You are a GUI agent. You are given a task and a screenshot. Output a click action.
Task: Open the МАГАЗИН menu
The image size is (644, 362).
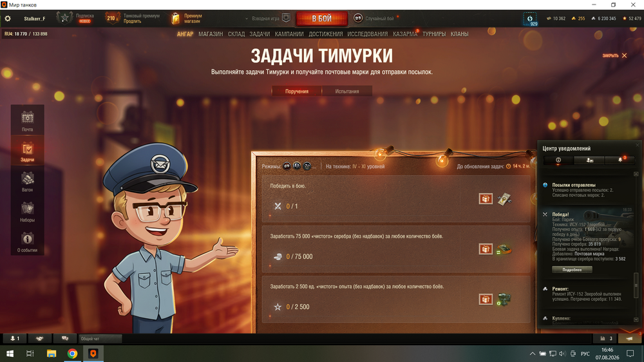(211, 34)
